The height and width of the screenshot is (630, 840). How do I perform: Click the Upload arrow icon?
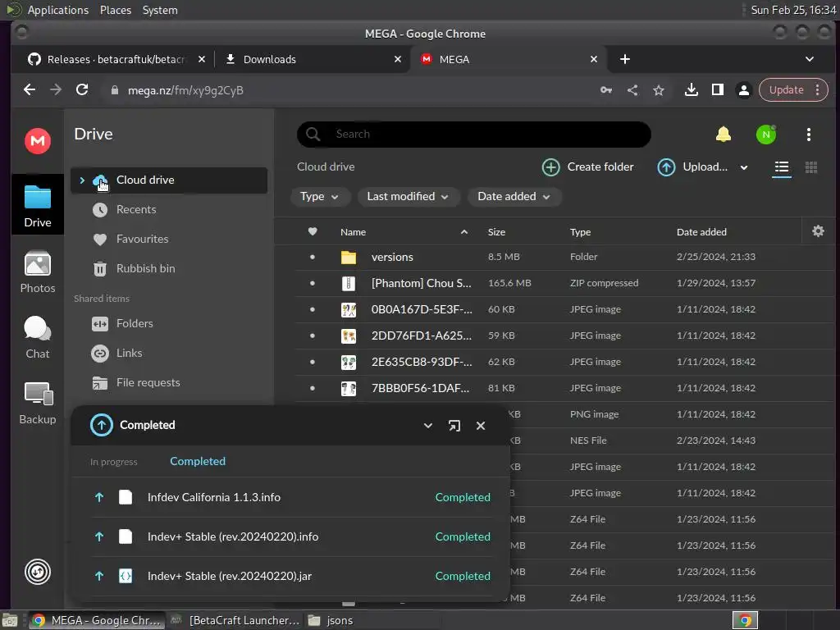pyautogui.click(x=666, y=167)
